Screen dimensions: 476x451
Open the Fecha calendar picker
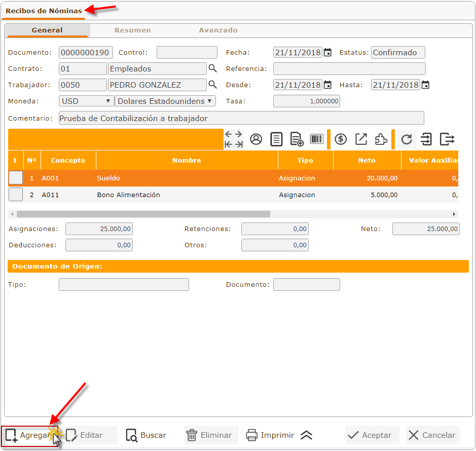click(x=328, y=53)
